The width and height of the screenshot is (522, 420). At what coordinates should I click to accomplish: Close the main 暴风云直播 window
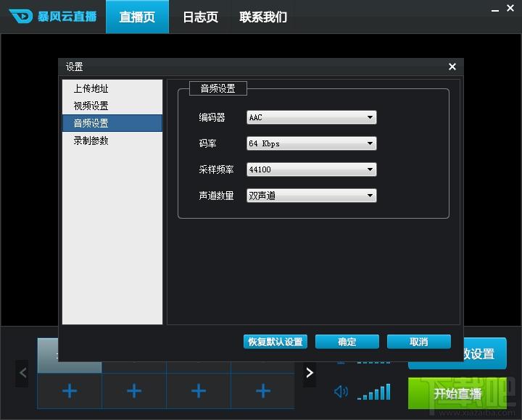click(510, 8)
